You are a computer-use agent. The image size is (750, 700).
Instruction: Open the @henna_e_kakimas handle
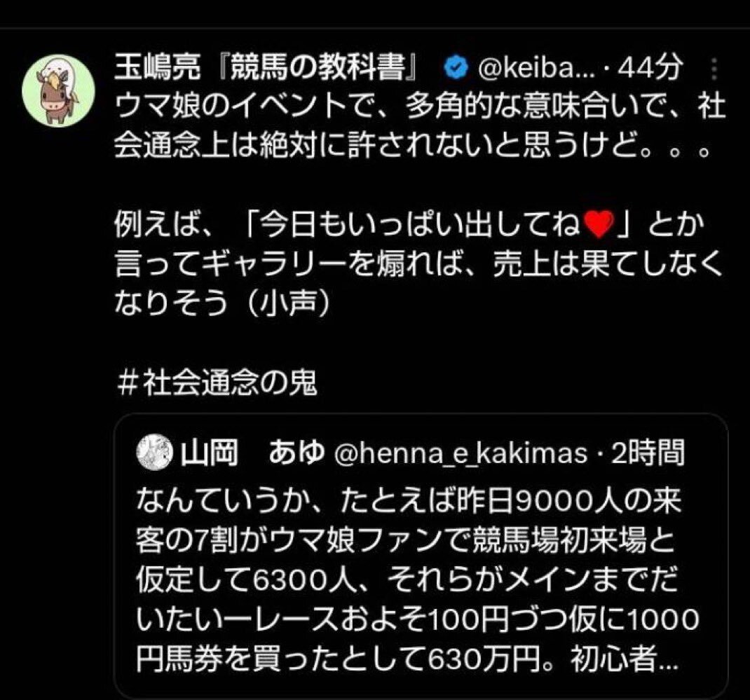coord(460,453)
